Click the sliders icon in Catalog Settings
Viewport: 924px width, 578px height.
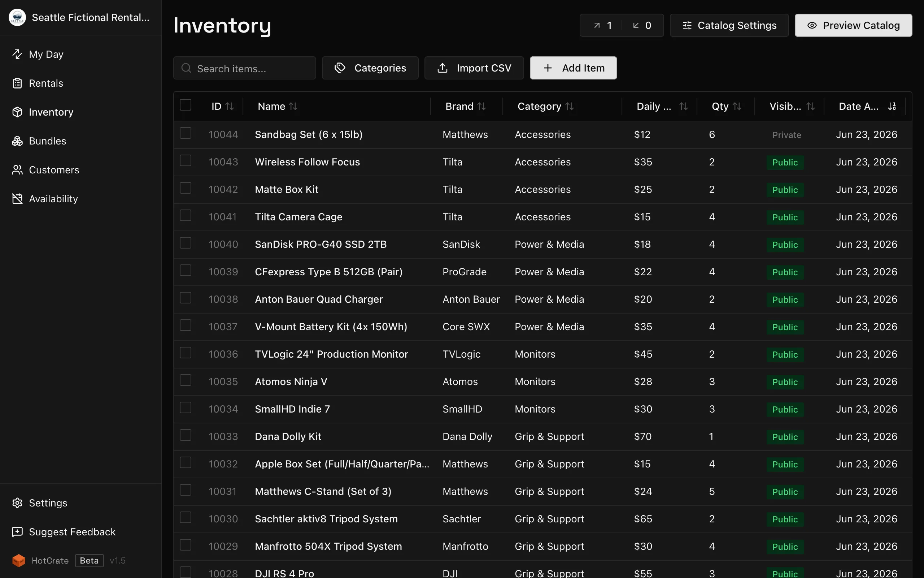click(x=687, y=25)
